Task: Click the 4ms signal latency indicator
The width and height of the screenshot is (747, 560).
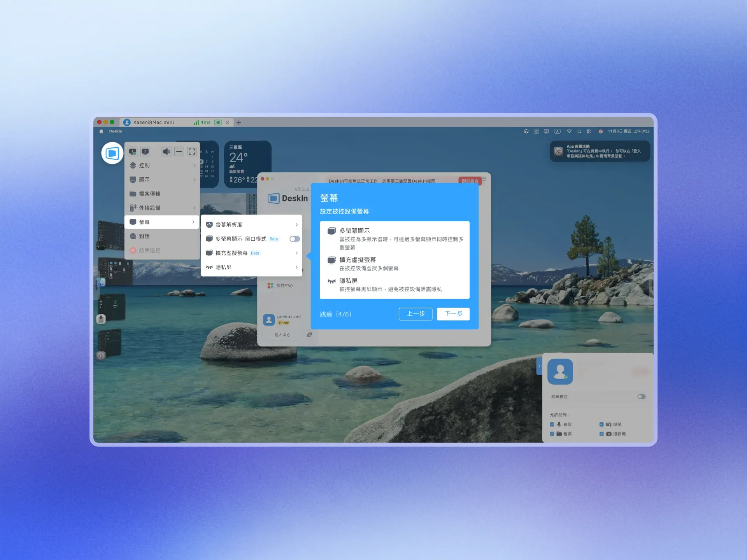Action: click(x=202, y=122)
